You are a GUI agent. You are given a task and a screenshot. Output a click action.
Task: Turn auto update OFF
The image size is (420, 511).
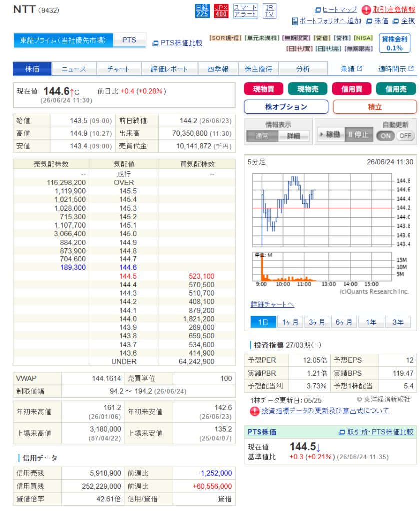tap(405, 136)
